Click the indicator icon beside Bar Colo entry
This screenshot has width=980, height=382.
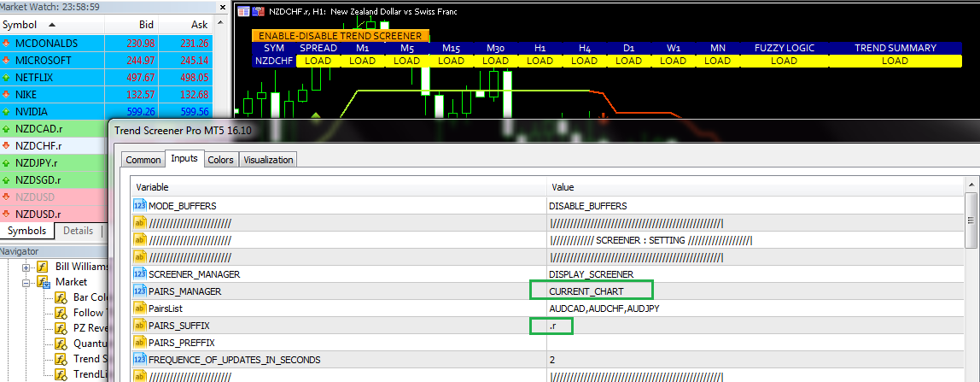(61, 297)
